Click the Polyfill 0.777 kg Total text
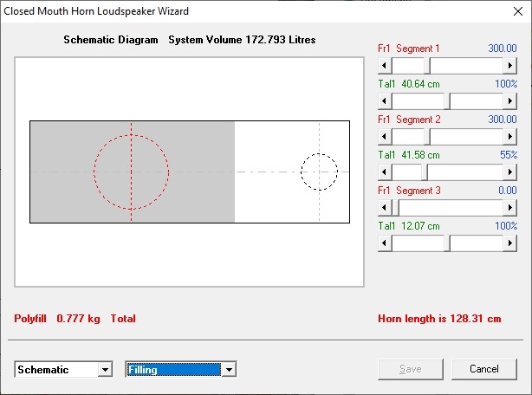Image resolution: width=532 pixels, height=395 pixels. click(75, 319)
